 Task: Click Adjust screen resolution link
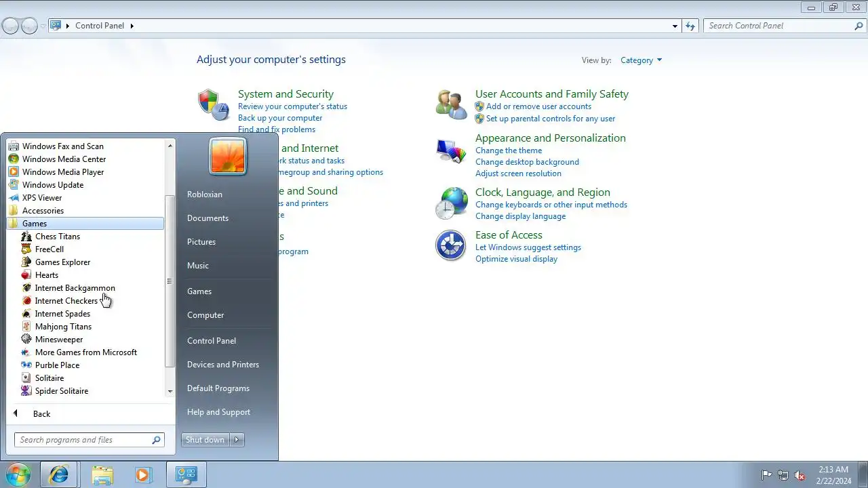518,174
